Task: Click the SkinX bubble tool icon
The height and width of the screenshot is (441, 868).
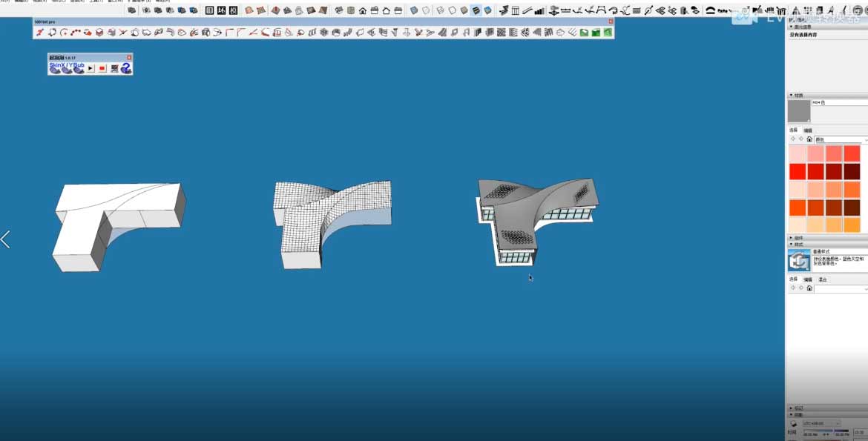Action: pos(55,68)
